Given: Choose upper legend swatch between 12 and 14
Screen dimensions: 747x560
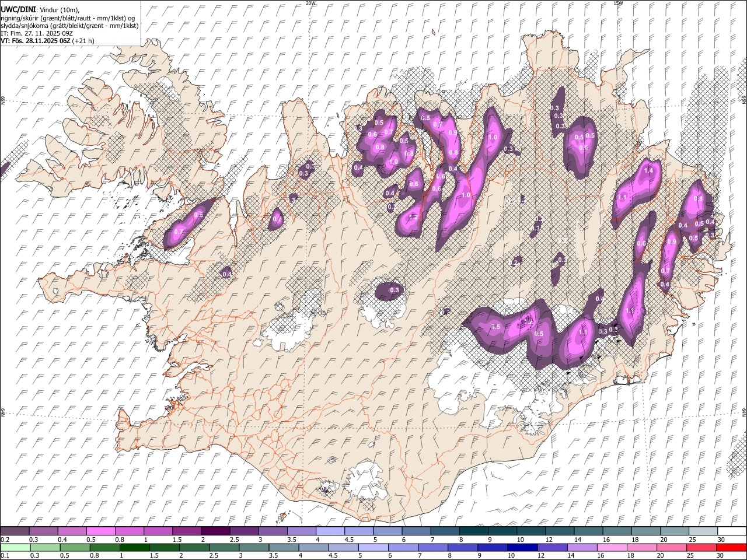Looking at the screenshot, I should [x=559, y=531].
